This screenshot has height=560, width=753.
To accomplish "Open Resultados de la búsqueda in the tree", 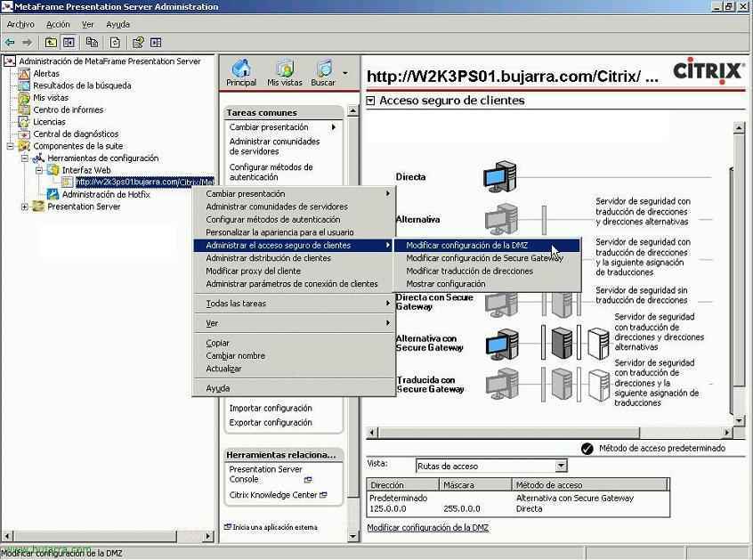I will [x=82, y=85].
